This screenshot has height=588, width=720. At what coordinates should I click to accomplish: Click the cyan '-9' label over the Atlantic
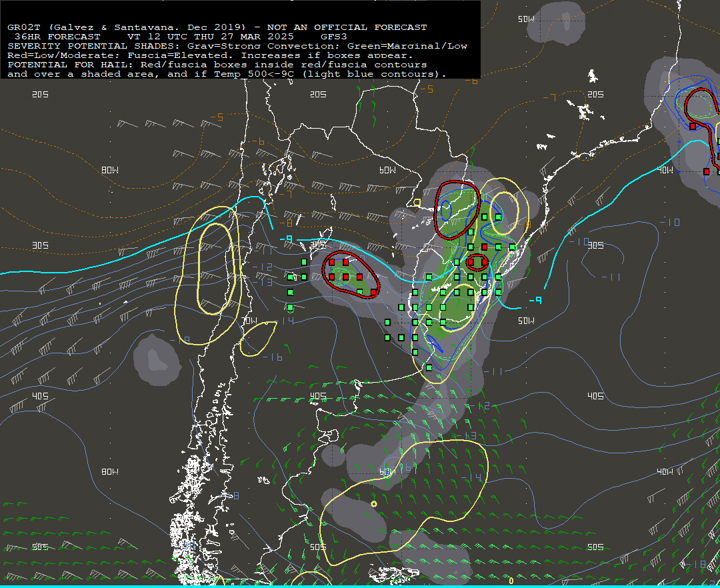tap(535, 300)
